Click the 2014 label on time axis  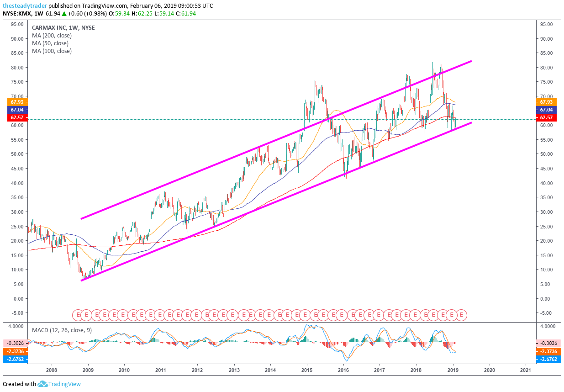pyautogui.click(x=270, y=370)
